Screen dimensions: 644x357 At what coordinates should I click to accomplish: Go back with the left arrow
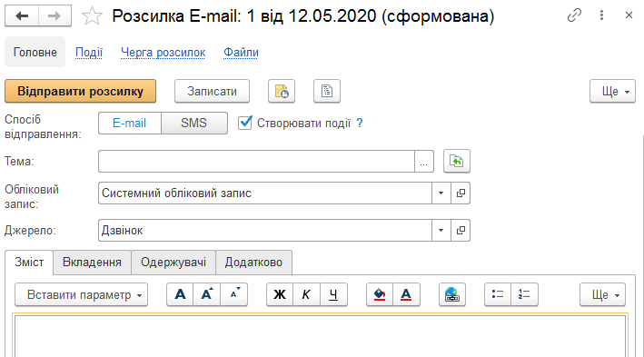(22, 16)
